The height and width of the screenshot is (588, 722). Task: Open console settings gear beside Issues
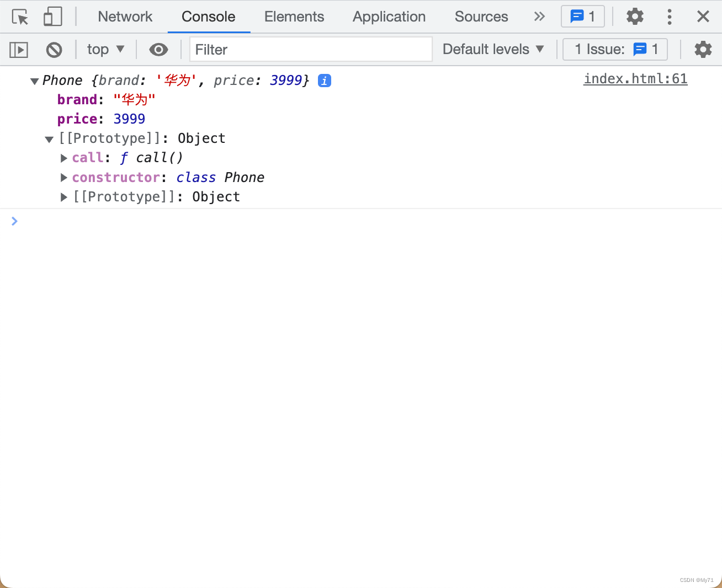[x=703, y=50]
